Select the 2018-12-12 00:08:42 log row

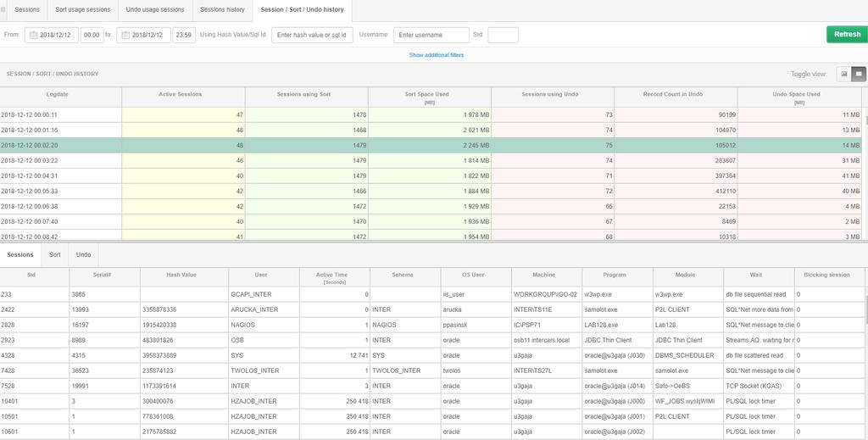[431, 235]
